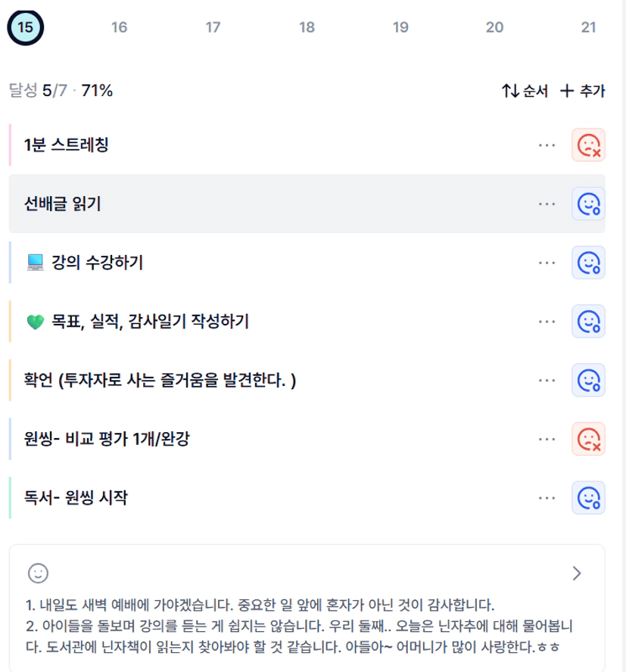Viewport: 626px width, 672px height.
Task: Toggle status face for 1분 스트레칭
Action: pos(588,145)
